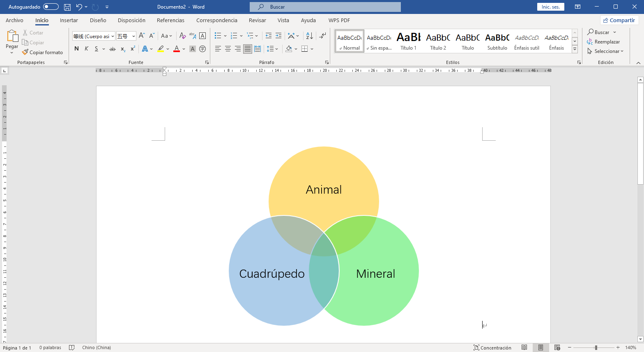Click the Paste clipboard icon
The width and height of the screenshot is (644, 352).
pos(12,36)
